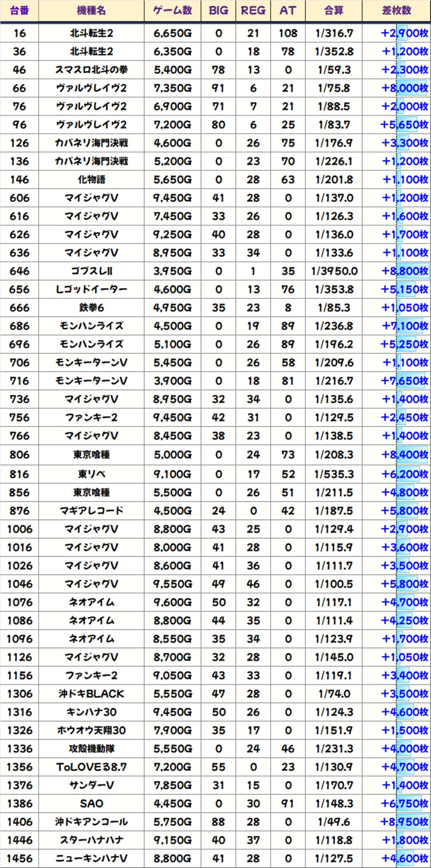Click the 沖ドキBLACK machine name cell
The height and width of the screenshot is (868, 431).
91,694
